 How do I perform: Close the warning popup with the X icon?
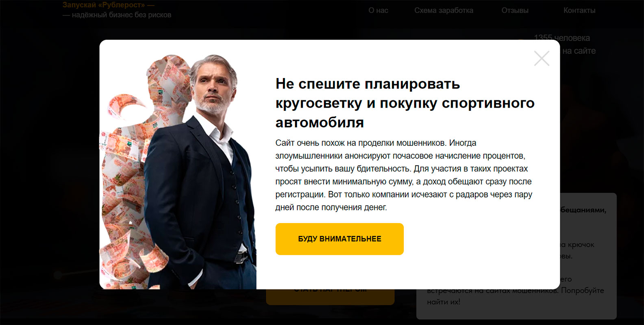(x=542, y=58)
